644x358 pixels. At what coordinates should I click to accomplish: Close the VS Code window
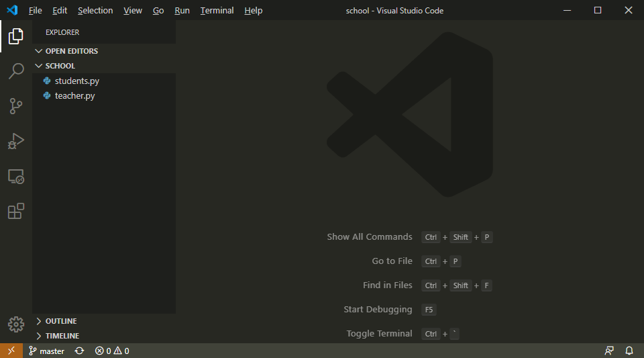pyautogui.click(x=629, y=10)
